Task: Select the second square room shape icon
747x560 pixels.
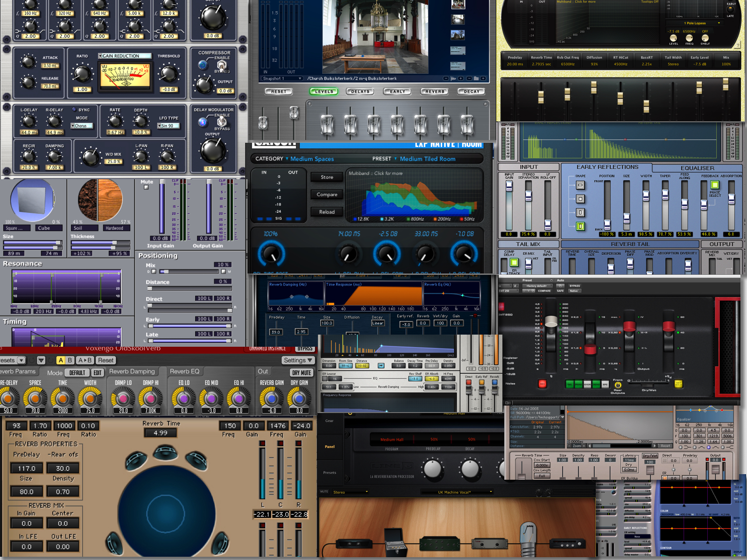Action: coord(580,199)
